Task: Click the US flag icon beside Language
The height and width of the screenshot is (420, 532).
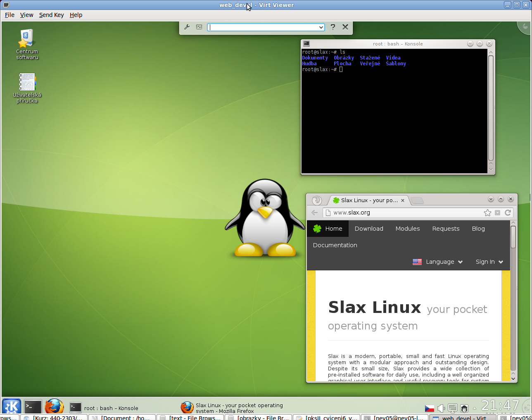Action: (417, 262)
